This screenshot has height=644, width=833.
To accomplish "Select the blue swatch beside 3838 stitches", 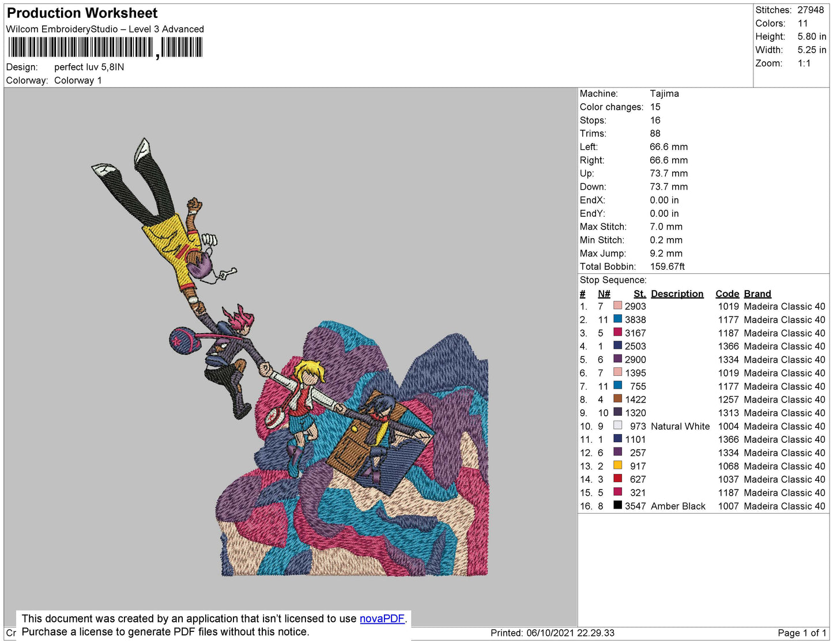I will coord(617,319).
